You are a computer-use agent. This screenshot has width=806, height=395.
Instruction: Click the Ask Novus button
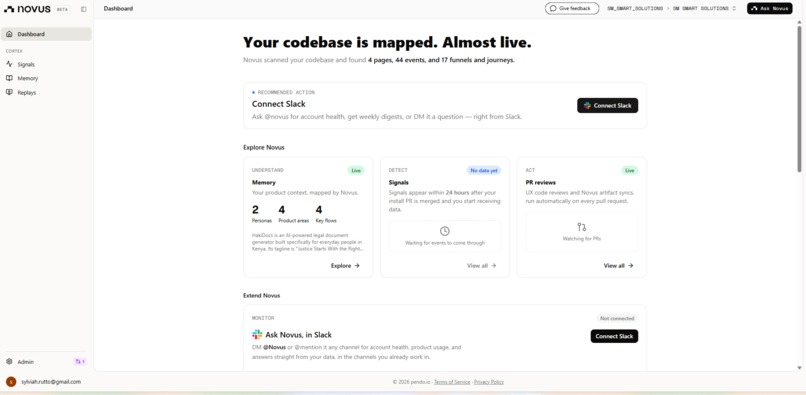point(770,8)
